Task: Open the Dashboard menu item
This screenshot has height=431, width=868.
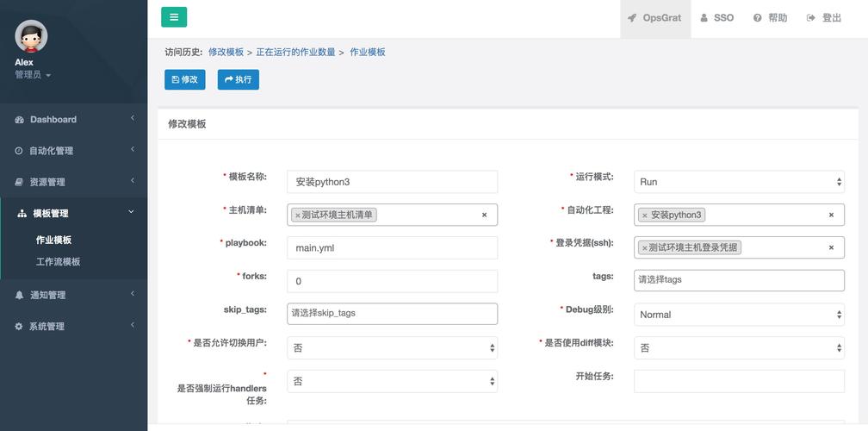Action: coord(74,119)
